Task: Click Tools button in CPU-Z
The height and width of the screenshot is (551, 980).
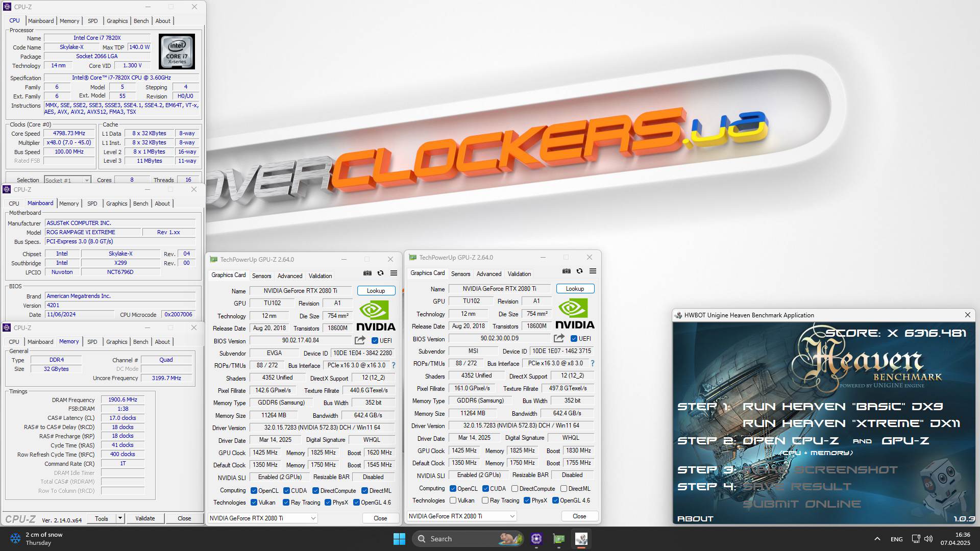Action: coord(102,518)
